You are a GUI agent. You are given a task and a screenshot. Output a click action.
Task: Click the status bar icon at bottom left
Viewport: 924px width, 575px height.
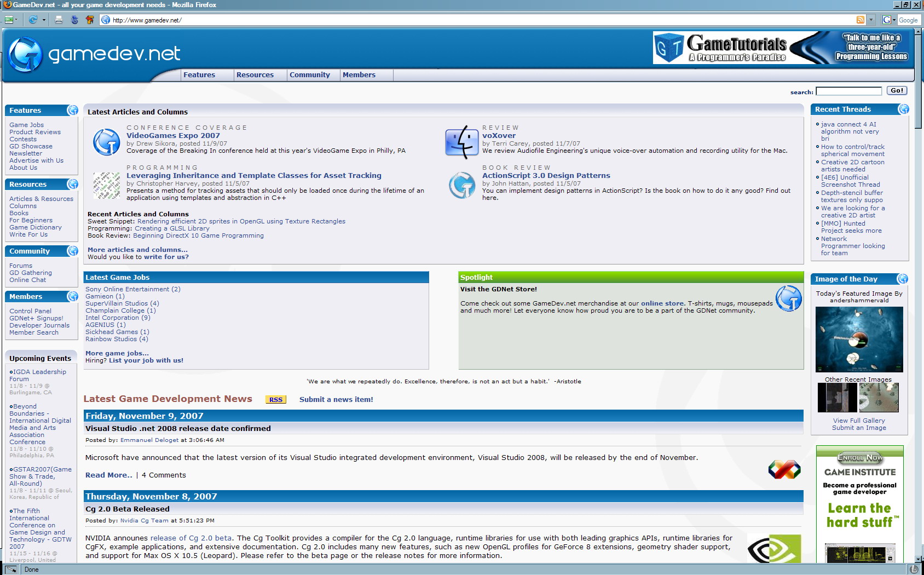click(11, 570)
